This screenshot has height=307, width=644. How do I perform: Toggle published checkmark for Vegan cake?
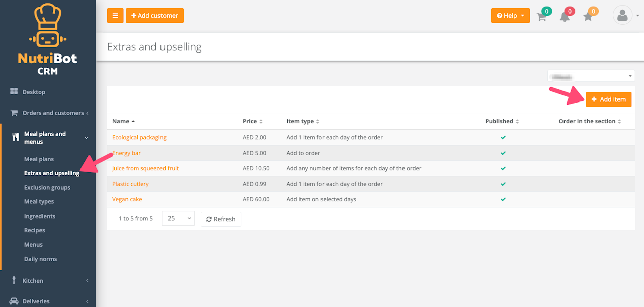coord(503,199)
